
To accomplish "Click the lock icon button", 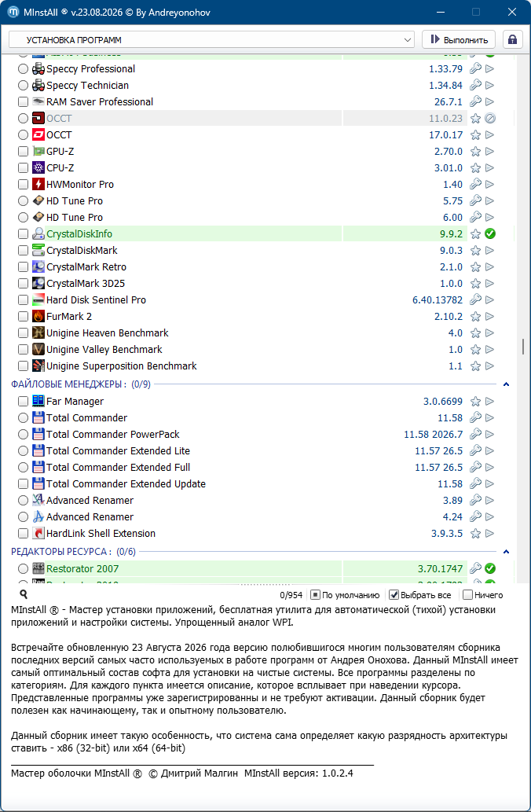I will (x=512, y=40).
